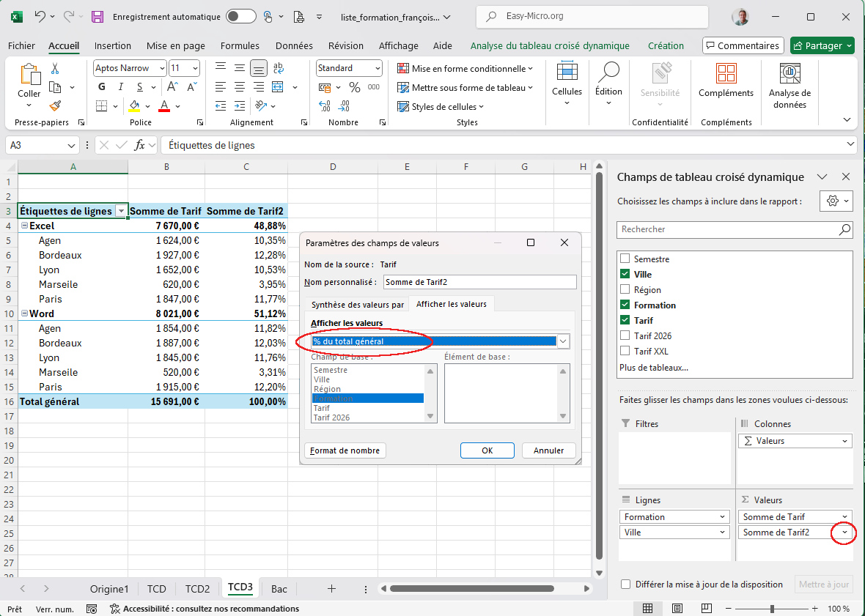Toggle the Enregistrement automatique switch
This screenshot has width=865, height=616.
coord(240,16)
